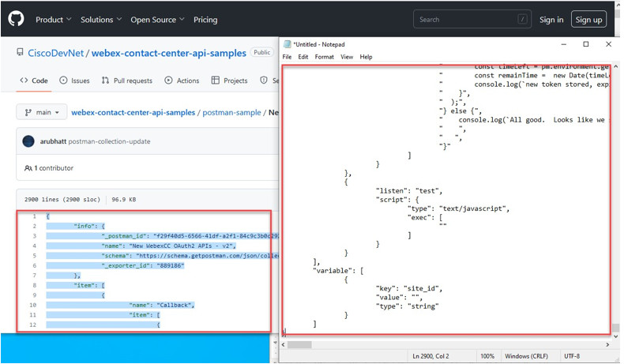Screen dimensions: 624x364
Task: Open the postman-sample folder breadcrumb
Action: tap(231, 113)
